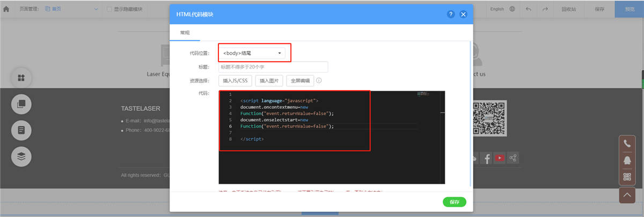This screenshot has height=217, width=644.
Task: Close the HTML代码模块 dialog
Action: [x=464, y=14]
